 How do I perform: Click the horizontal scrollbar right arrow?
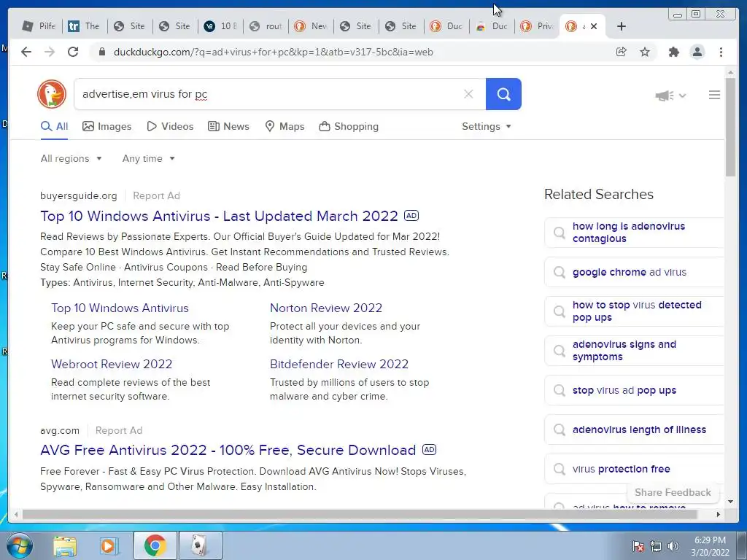pyautogui.click(x=719, y=514)
